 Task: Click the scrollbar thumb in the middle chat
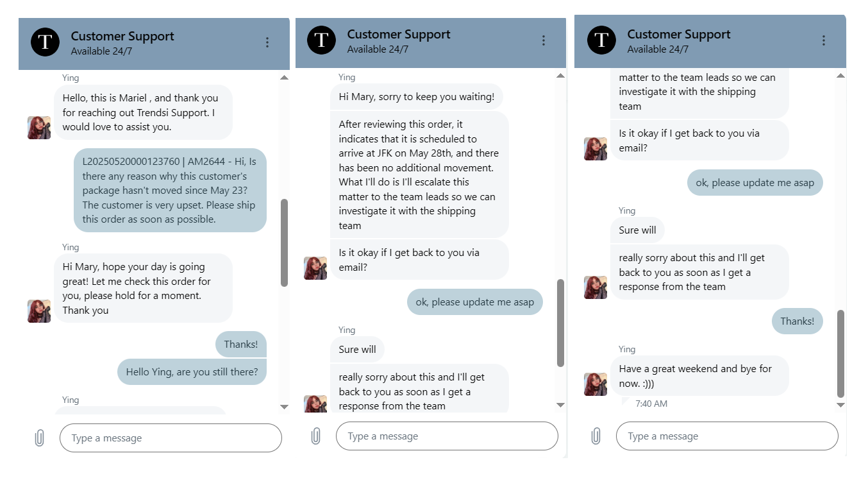click(x=561, y=323)
